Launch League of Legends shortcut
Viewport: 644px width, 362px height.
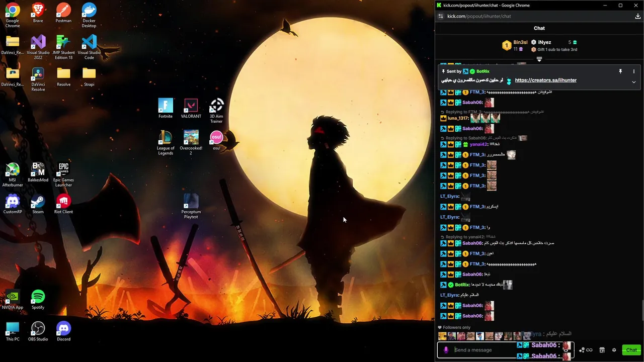(x=166, y=143)
